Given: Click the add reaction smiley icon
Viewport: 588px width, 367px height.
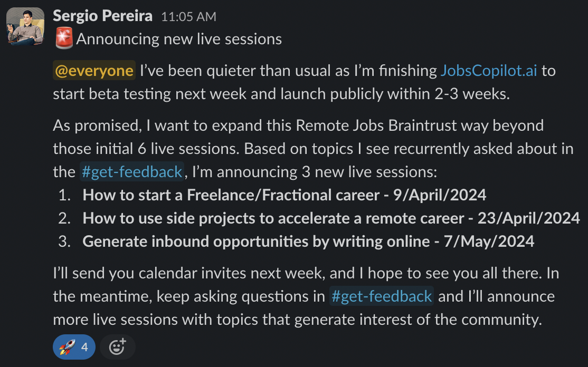Looking at the screenshot, I should pyautogui.click(x=117, y=347).
